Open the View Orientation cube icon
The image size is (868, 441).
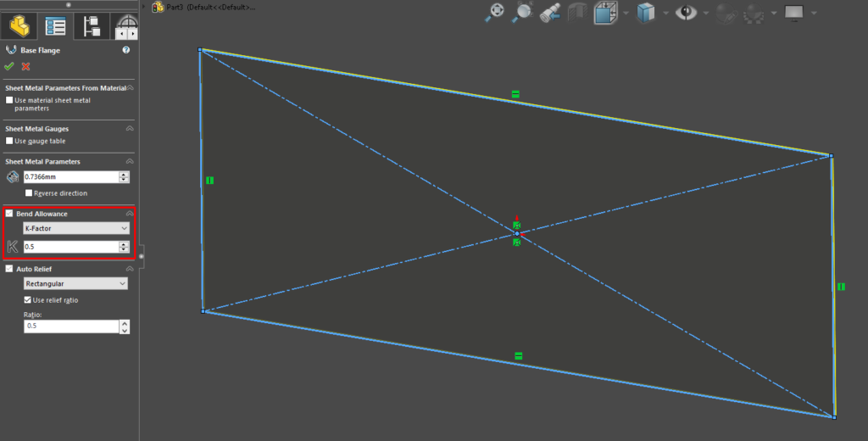pyautogui.click(x=605, y=13)
